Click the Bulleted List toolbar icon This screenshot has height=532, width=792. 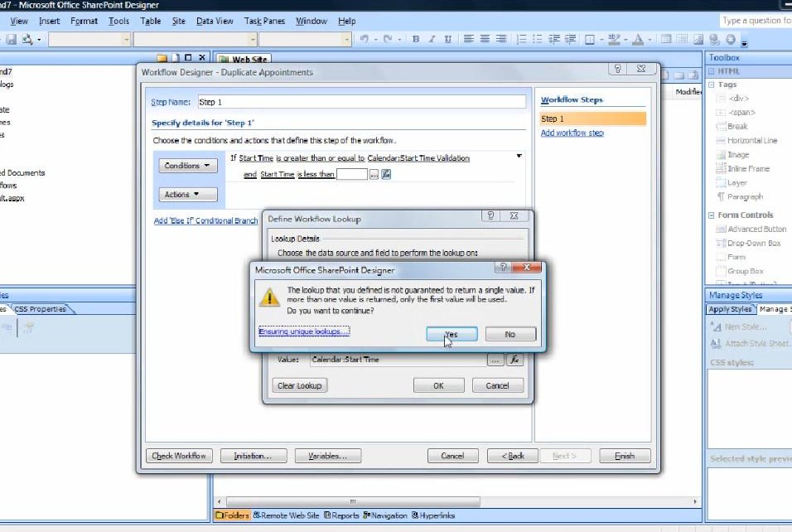point(538,40)
